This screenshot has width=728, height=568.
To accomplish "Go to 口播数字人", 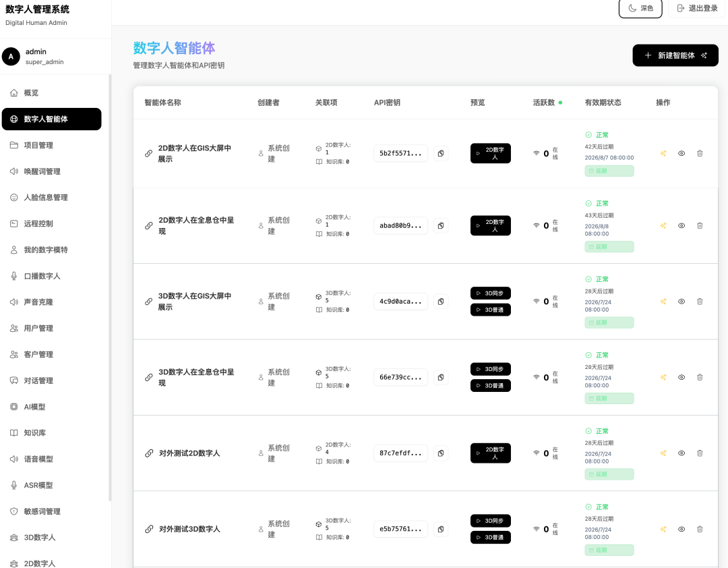I will point(51,276).
